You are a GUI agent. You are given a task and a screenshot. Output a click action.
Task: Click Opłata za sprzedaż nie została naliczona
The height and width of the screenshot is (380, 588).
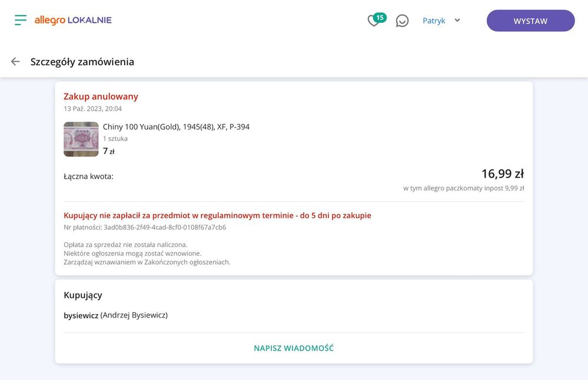click(125, 245)
